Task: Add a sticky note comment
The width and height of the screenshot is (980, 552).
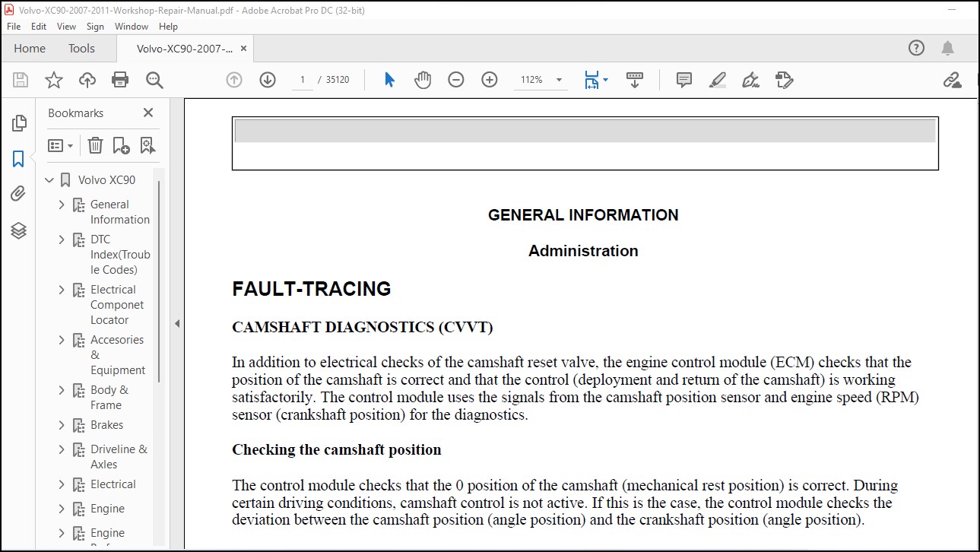Action: [684, 80]
